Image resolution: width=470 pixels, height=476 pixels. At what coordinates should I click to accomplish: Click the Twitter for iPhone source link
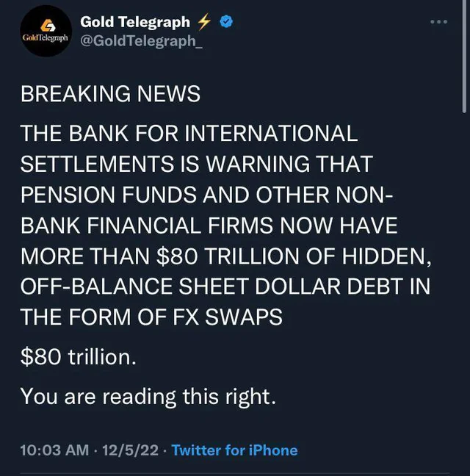pos(234,450)
